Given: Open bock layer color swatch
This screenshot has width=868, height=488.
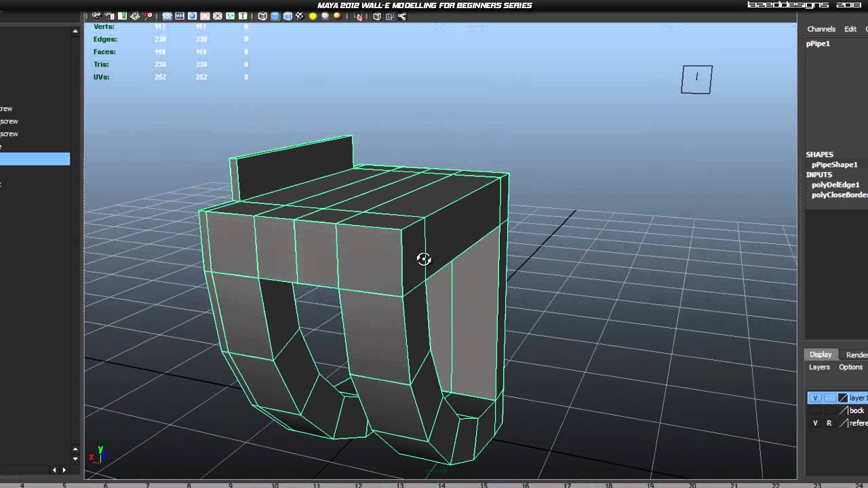Looking at the screenshot, I should 843,411.
